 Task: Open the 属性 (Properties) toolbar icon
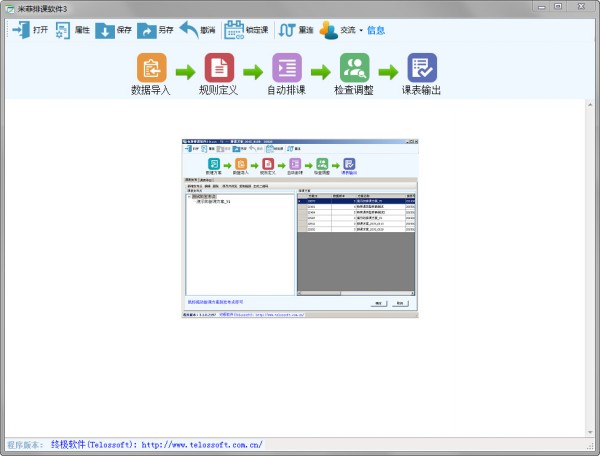62,30
